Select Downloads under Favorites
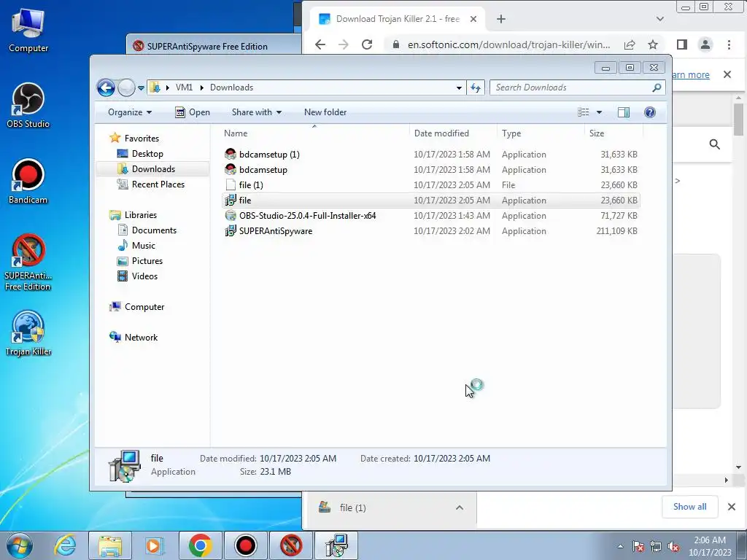Viewport: 747px width, 560px height. point(153,169)
